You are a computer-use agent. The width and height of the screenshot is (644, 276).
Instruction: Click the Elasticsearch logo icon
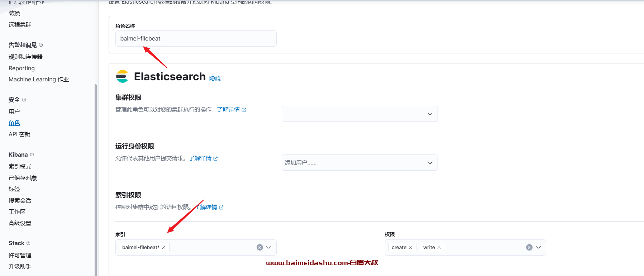(x=122, y=76)
